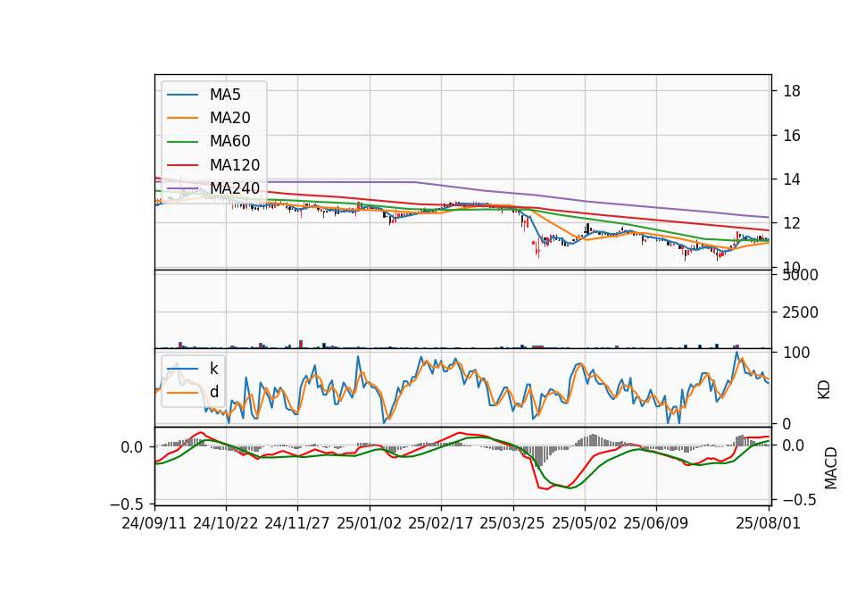Click the 24/11/27 date tick label

pos(297,524)
